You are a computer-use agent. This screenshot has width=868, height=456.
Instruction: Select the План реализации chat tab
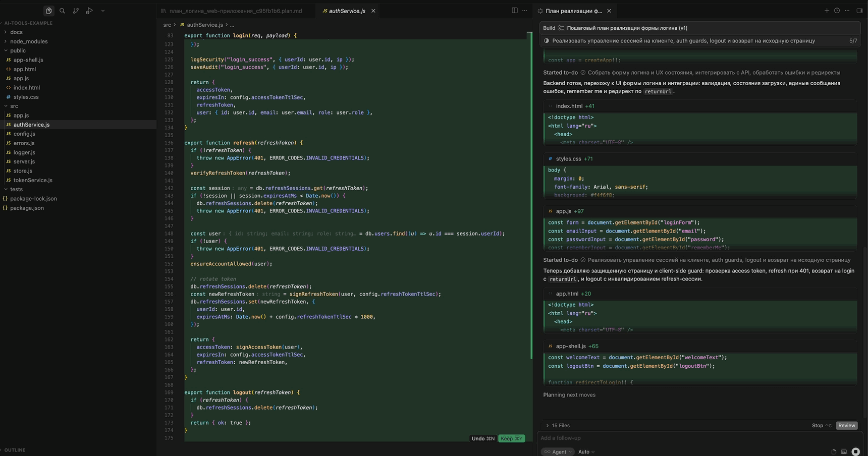point(574,11)
